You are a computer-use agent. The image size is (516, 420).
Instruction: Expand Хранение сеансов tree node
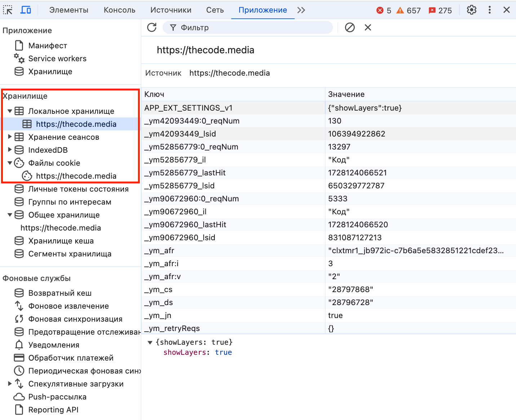(10, 137)
